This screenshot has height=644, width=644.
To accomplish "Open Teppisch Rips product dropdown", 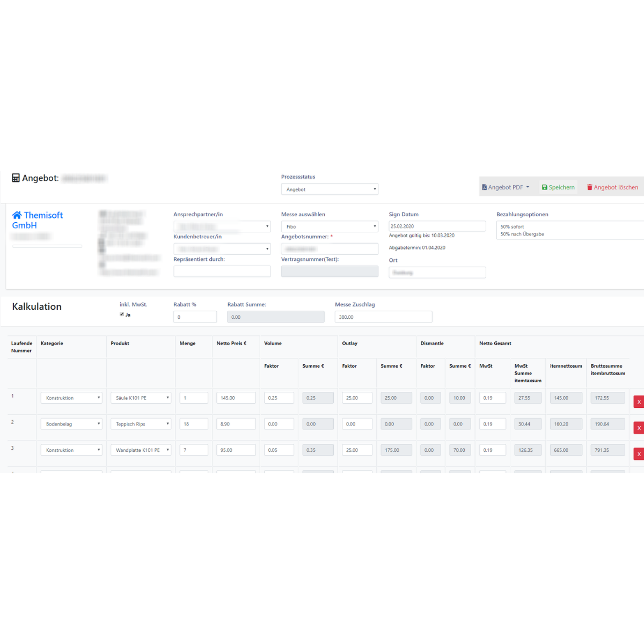I will click(x=141, y=424).
